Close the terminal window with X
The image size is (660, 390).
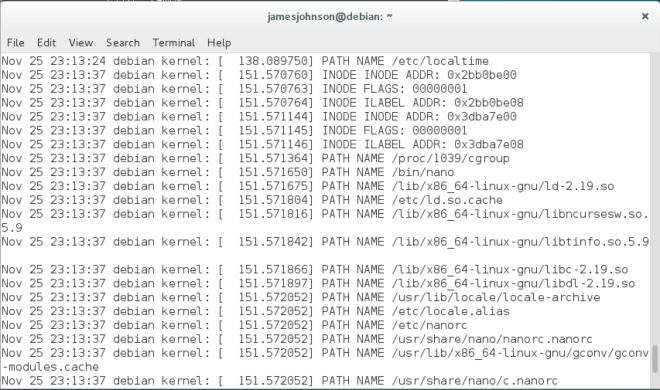pos(645,16)
